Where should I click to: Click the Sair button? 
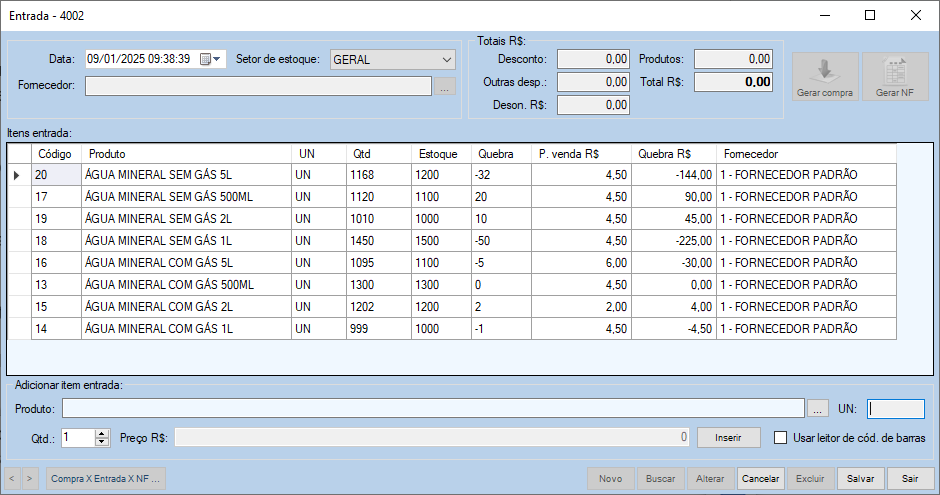click(x=910, y=479)
